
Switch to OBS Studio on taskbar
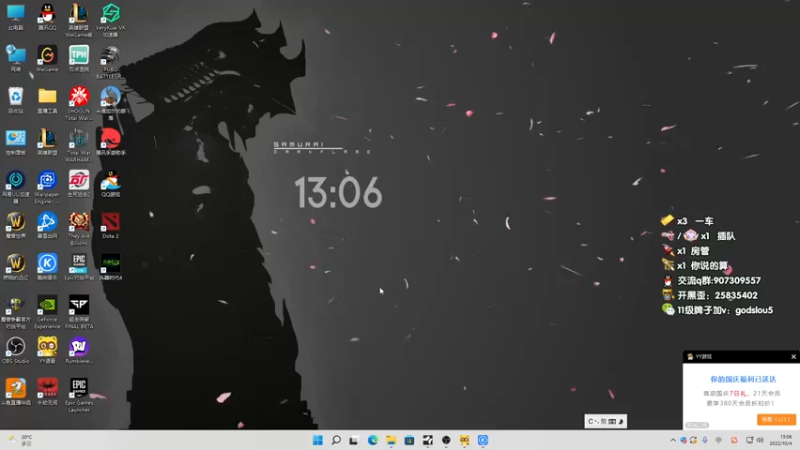446,440
